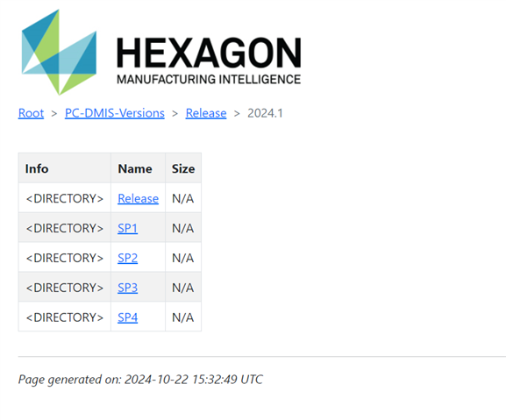This screenshot has height=420, width=506.
Task: Click the HEXAGON wordmark text
Action: tap(209, 53)
